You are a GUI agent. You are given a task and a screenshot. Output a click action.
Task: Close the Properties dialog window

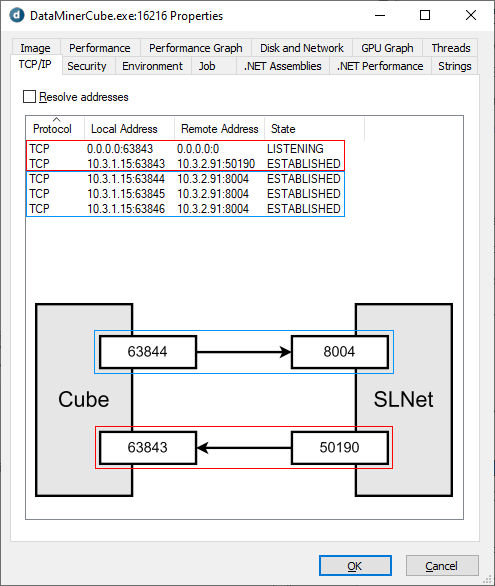[x=471, y=15]
